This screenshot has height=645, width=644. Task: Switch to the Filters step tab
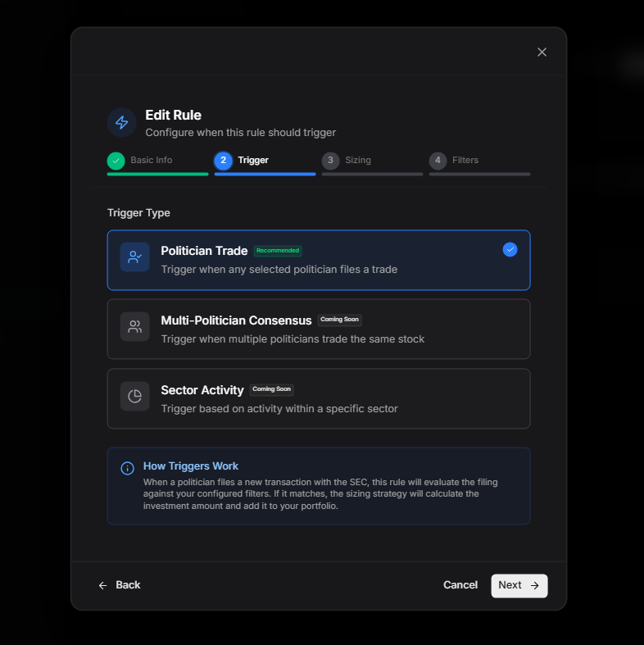tap(465, 161)
